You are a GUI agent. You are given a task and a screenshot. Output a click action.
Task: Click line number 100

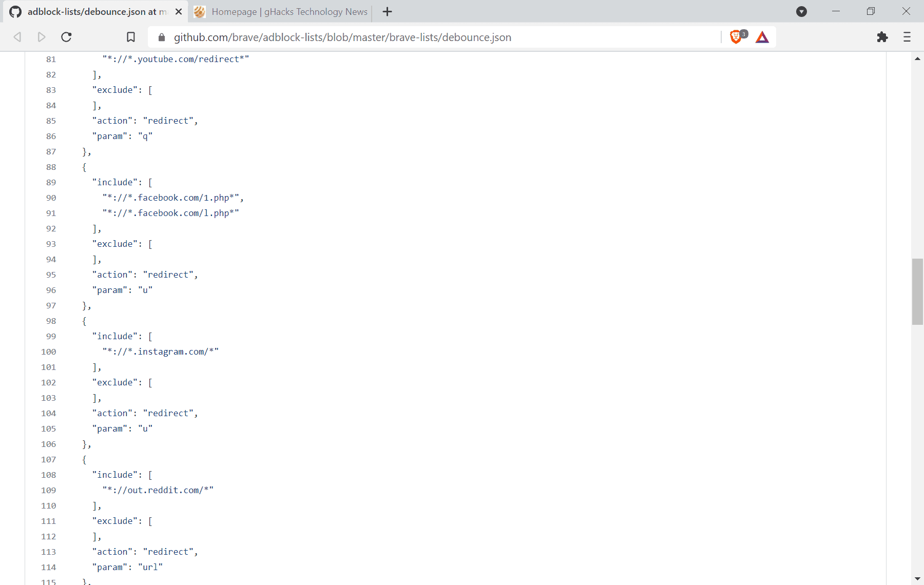point(49,352)
